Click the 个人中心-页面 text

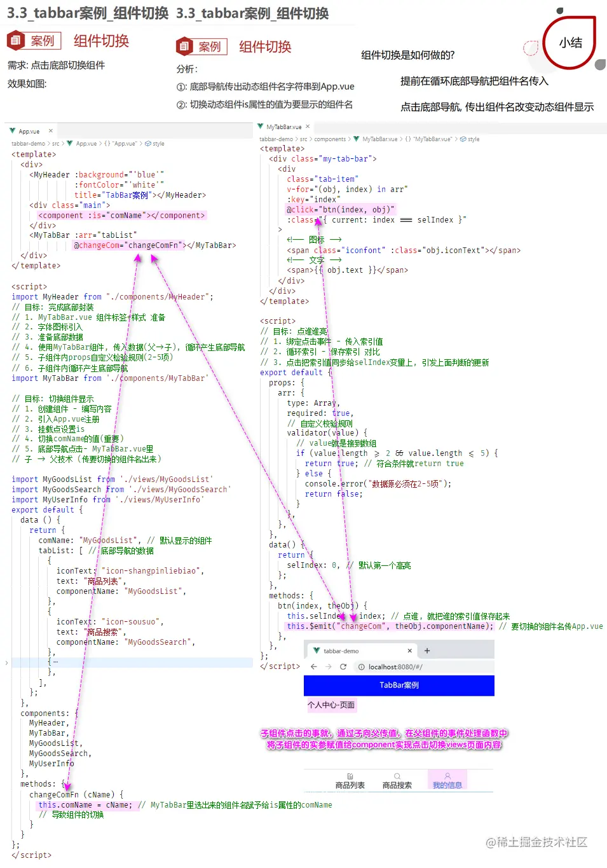tap(331, 705)
